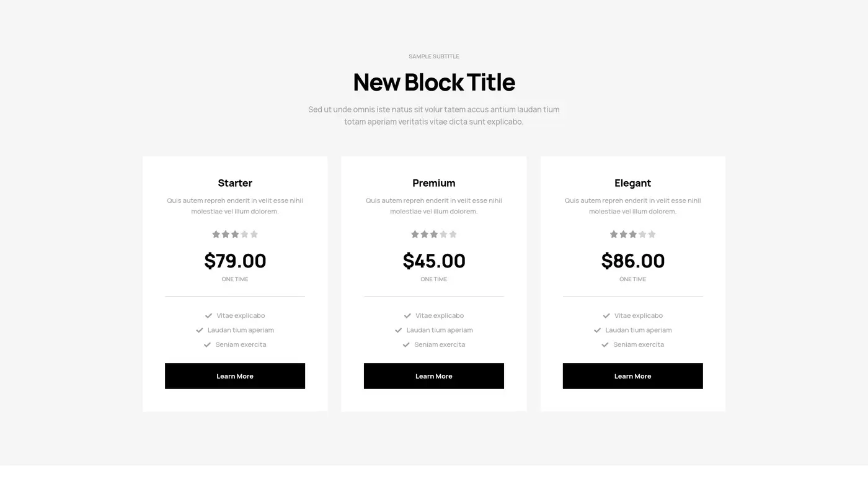The image size is (868, 489).
Task: Click the fifth star under Premium plan
Action: coord(451,234)
